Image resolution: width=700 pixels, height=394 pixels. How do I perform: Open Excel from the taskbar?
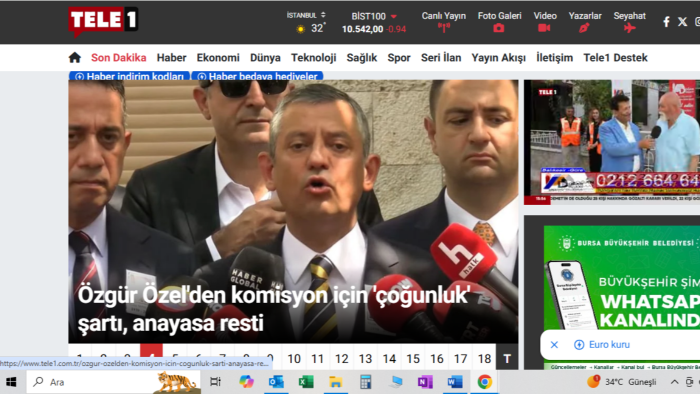[x=306, y=382]
